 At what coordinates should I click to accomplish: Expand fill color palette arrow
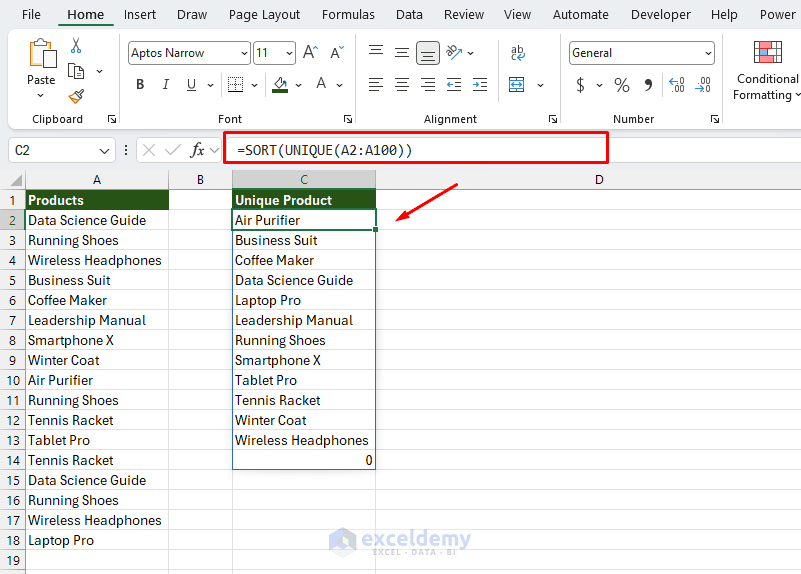[298, 85]
